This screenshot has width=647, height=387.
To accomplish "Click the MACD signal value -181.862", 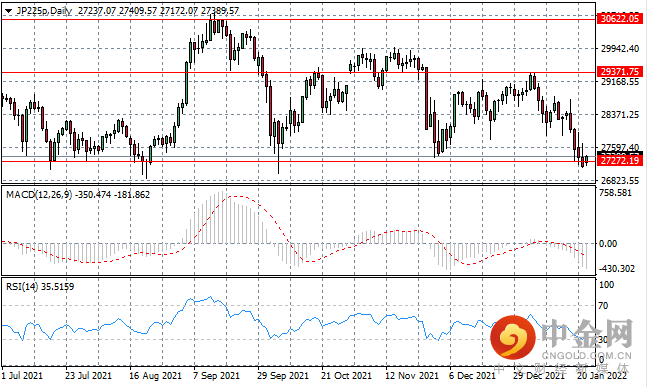I will click(132, 195).
